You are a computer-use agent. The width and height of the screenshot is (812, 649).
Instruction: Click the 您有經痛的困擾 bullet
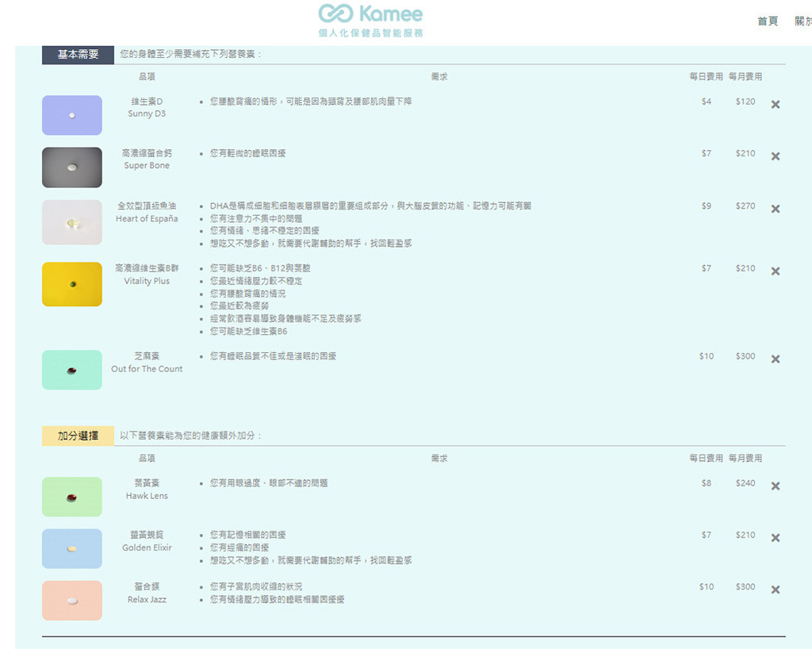point(239,547)
